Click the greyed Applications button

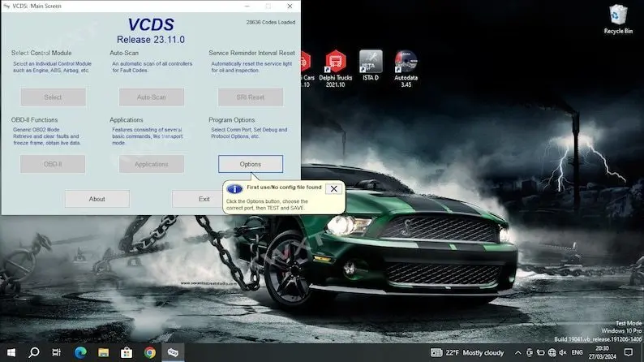pos(151,164)
